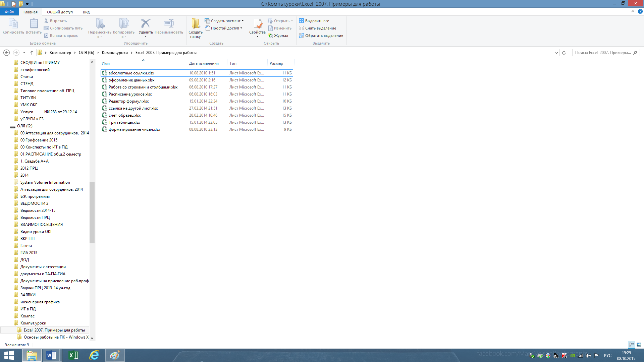Image resolution: width=644 pixels, height=362 pixels.
Task: Open the recent locations dropdown near the navigation arrows
Action: 24,53
